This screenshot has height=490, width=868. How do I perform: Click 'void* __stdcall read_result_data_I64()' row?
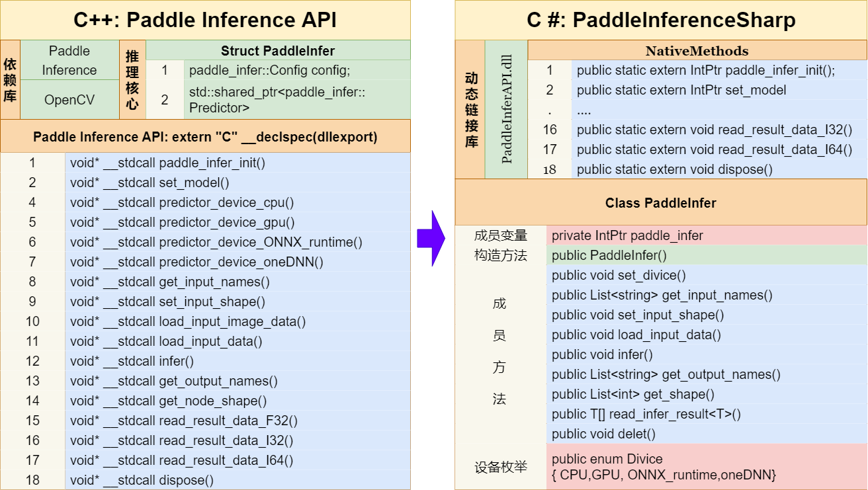click(x=238, y=460)
